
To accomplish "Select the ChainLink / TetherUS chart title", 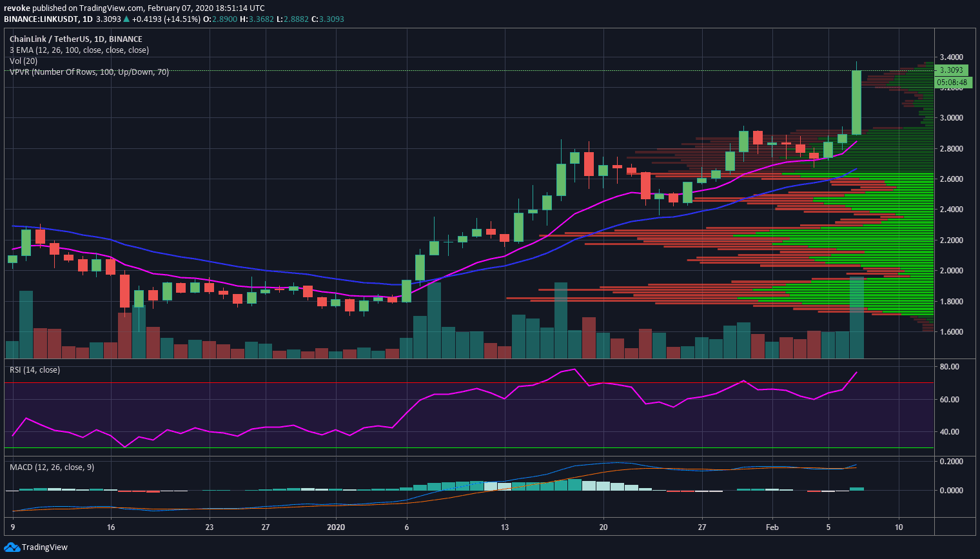I will 75,39.
